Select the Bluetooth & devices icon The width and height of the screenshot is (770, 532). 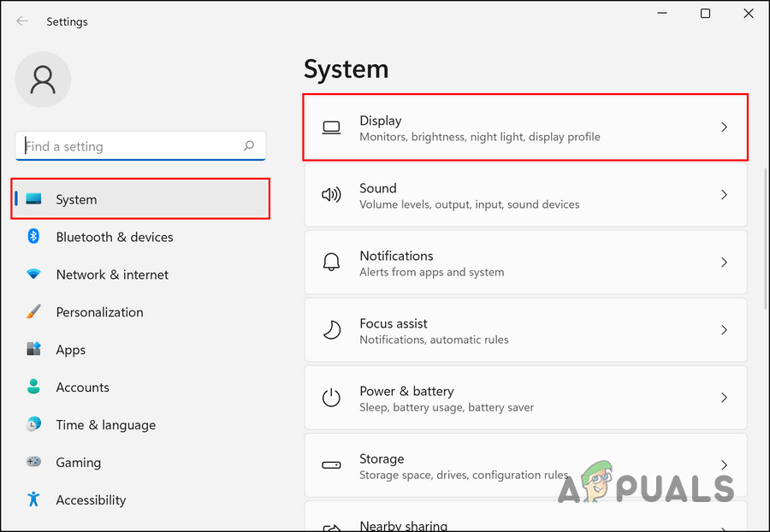34,237
